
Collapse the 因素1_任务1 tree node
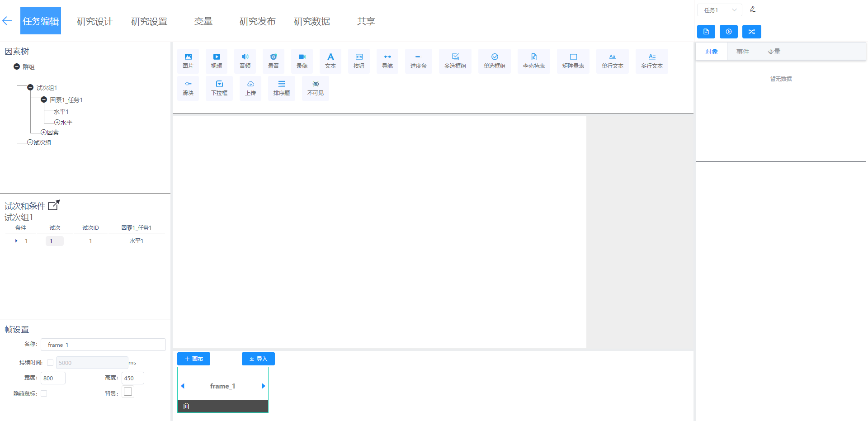coord(44,99)
